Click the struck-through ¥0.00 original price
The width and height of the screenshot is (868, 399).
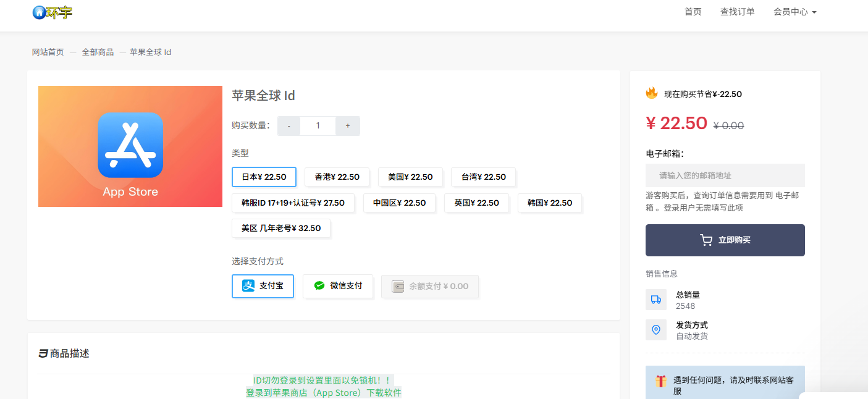tap(728, 125)
